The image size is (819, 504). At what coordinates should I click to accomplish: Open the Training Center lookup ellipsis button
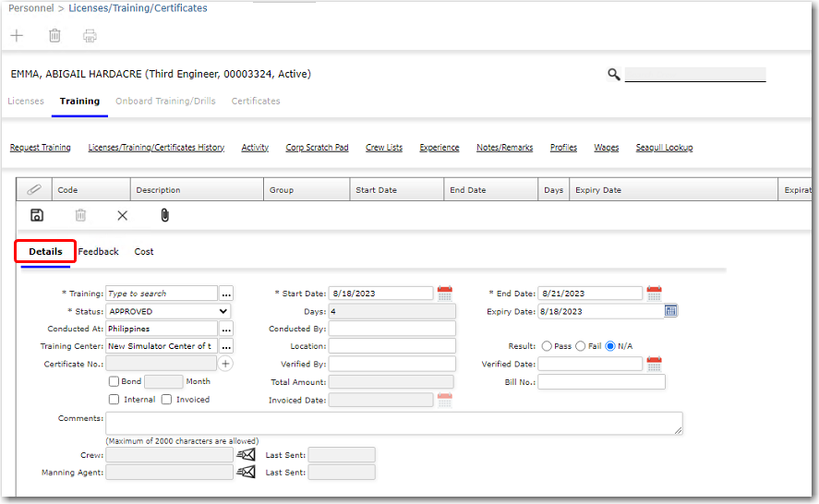pyautogui.click(x=226, y=346)
